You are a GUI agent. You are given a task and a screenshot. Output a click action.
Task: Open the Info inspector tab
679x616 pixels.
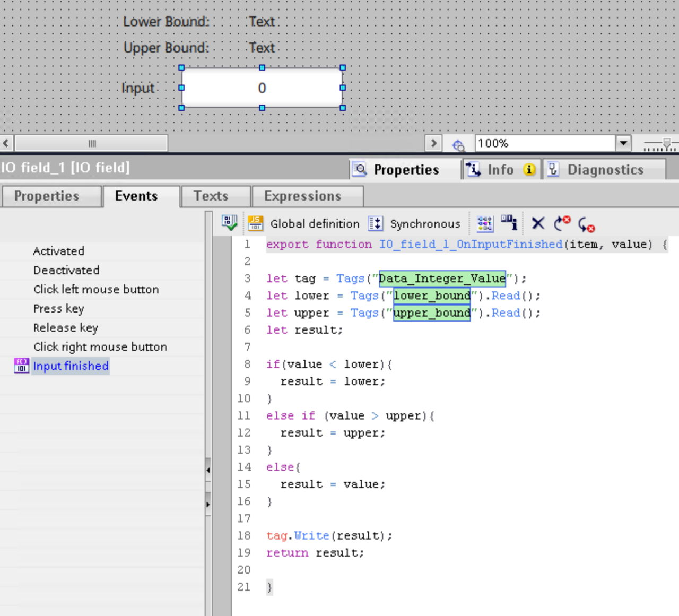point(500,170)
